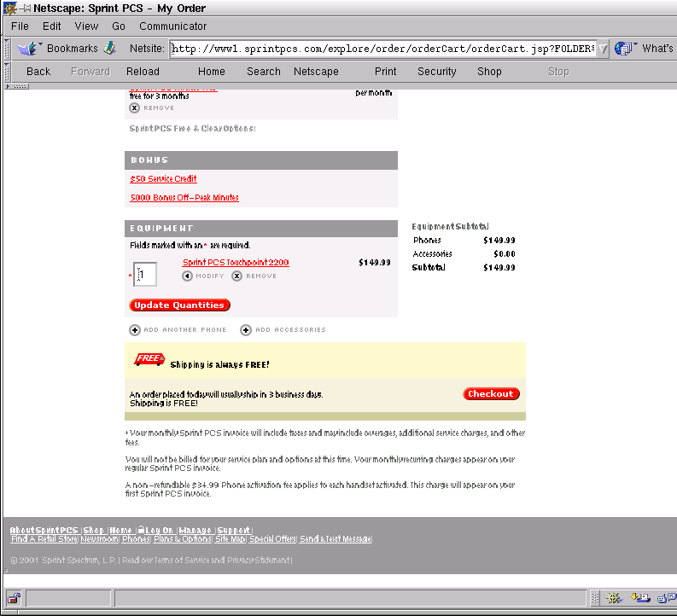Open the Manage footer link

pyautogui.click(x=196, y=530)
